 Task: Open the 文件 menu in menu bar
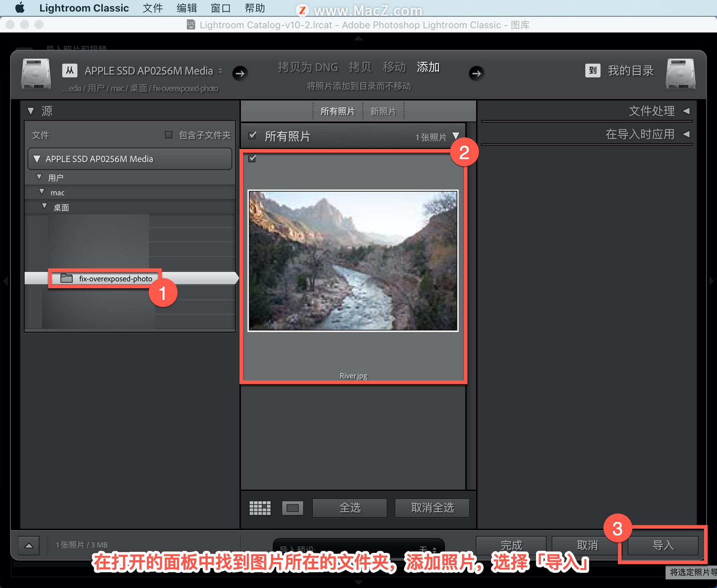tap(153, 8)
